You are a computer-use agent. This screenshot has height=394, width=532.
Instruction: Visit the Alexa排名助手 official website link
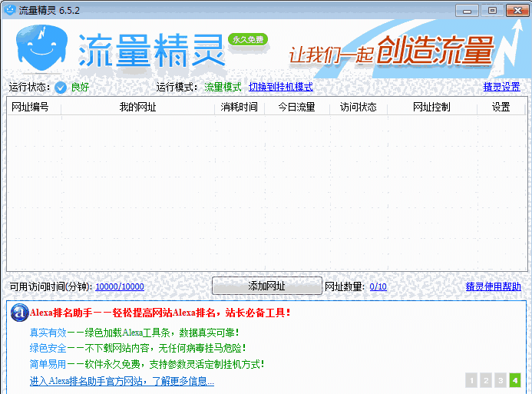pyautogui.click(x=121, y=381)
